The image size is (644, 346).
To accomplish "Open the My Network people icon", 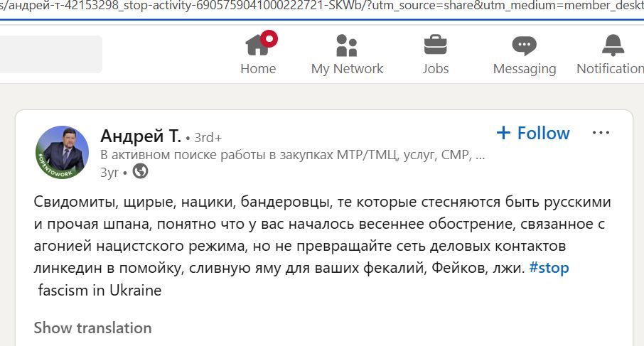I will tap(347, 45).
